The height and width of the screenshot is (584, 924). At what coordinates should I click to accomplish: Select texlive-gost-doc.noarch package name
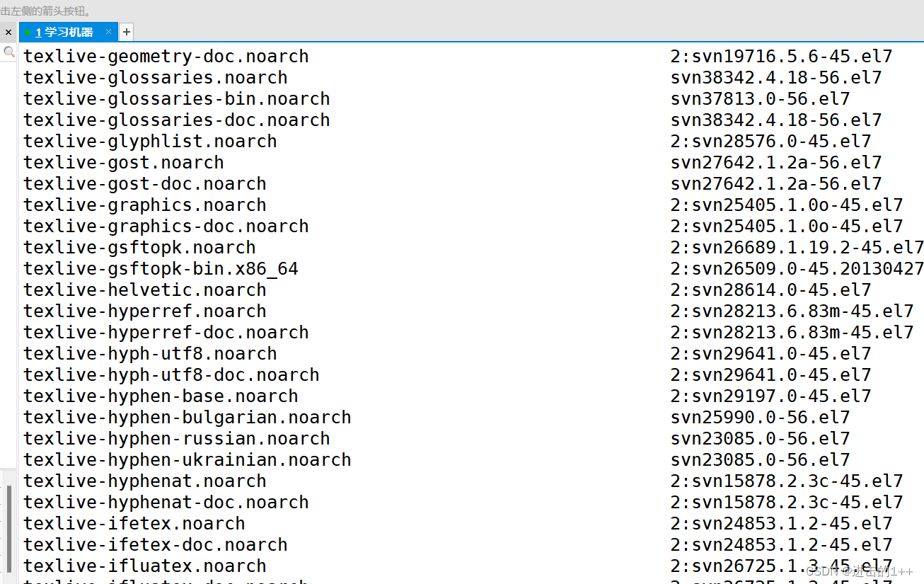(x=145, y=184)
